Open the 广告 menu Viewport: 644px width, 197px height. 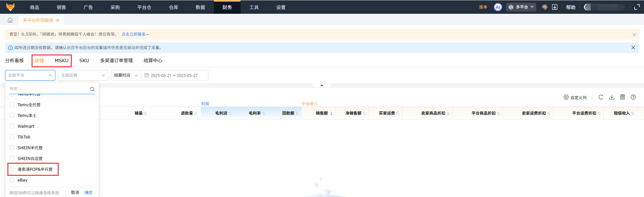(88, 7)
